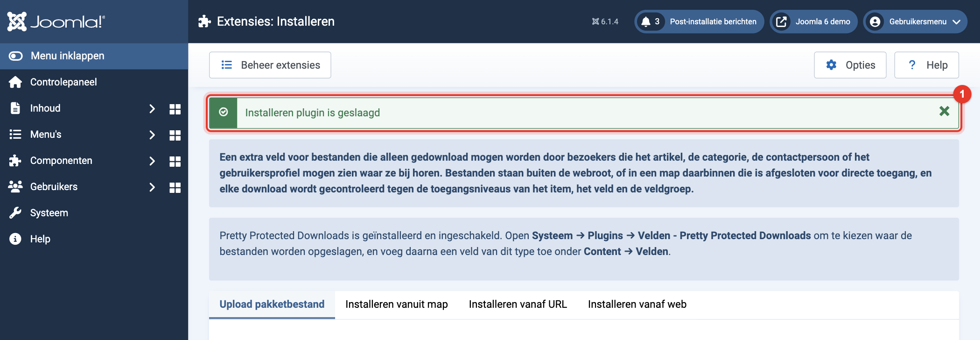The image size is (980, 340).
Task: Click the Gebruikers people icon
Action: pyautogui.click(x=15, y=187)
